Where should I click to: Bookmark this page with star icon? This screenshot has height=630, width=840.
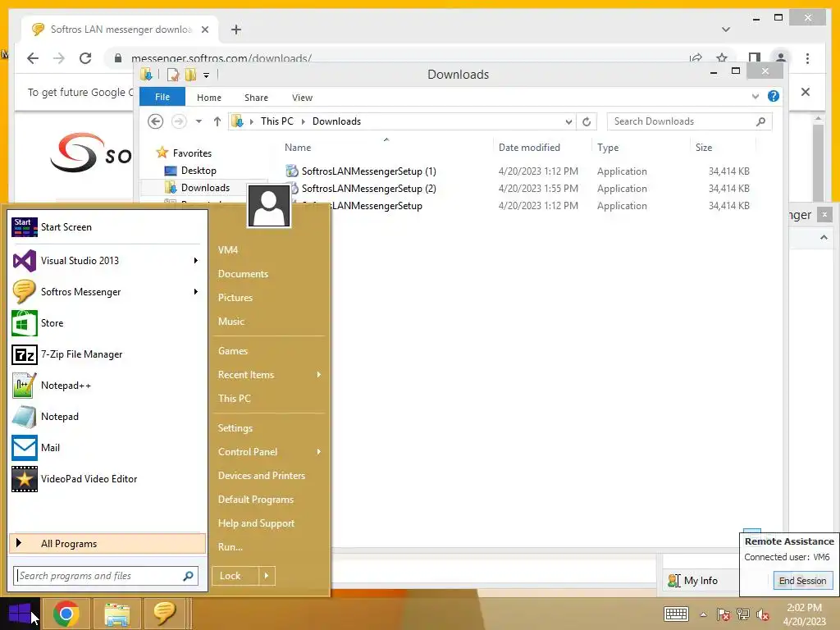tap(722, 58)
